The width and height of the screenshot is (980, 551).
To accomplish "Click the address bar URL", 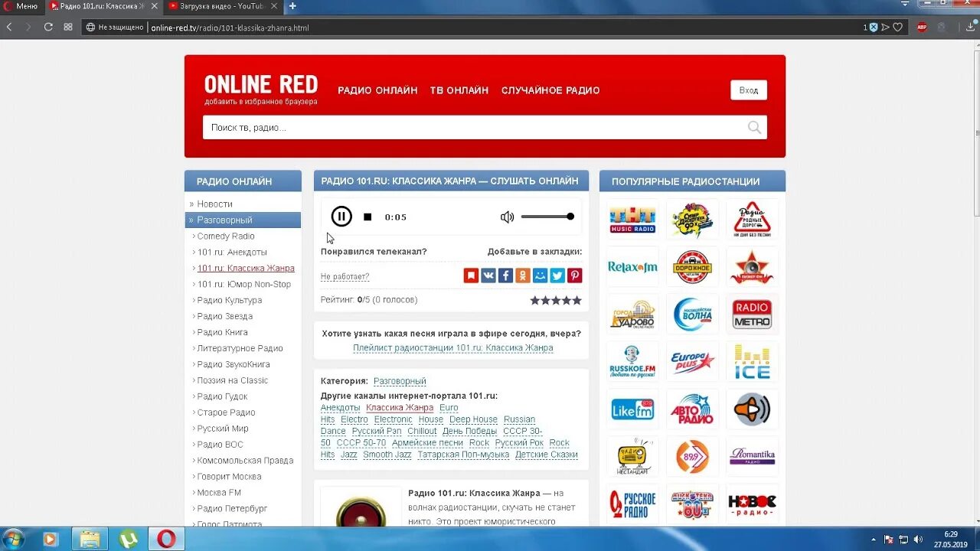I will tap(230, 28).
